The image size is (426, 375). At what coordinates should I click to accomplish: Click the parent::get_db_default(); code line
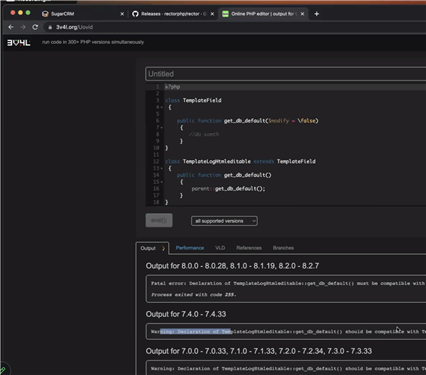(228, 189)
